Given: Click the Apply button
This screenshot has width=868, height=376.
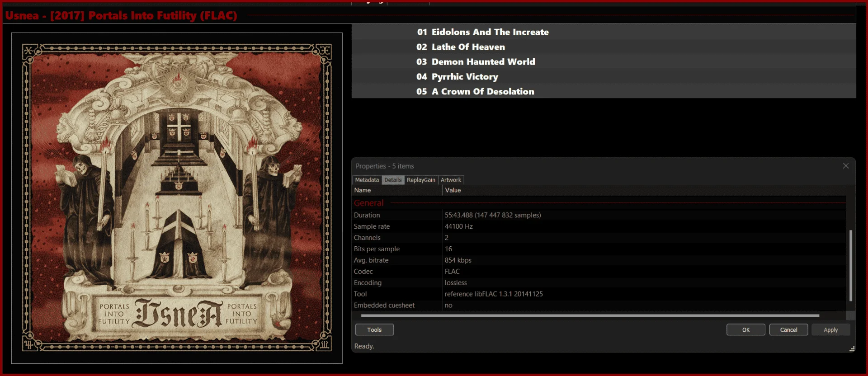Looking at the screenshot, I should tap(830, 330).
